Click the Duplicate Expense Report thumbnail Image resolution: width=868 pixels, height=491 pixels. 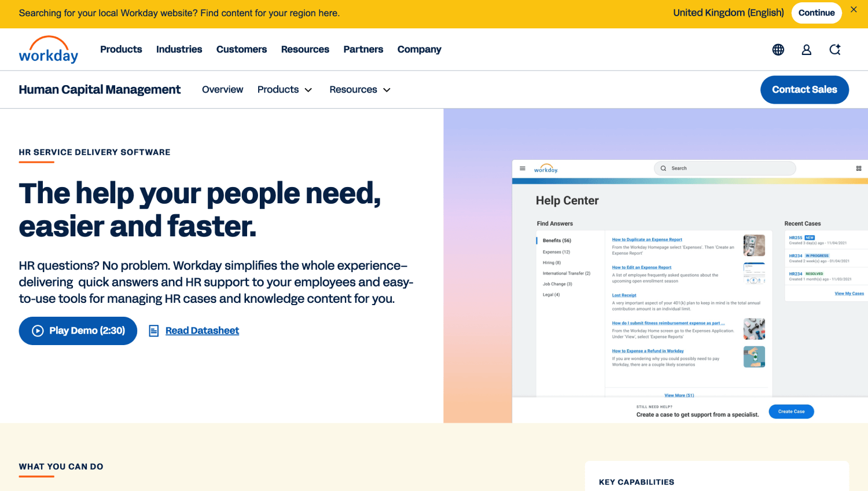point(754,245)
